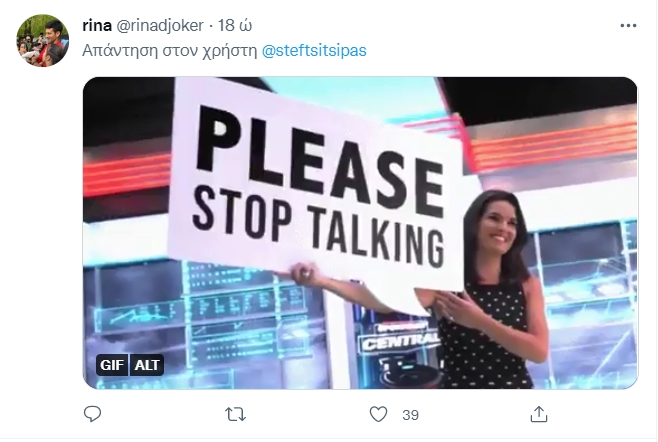The image size is (658, 442).
Task: Click the 39 likes count
Action: coord(410,415)
